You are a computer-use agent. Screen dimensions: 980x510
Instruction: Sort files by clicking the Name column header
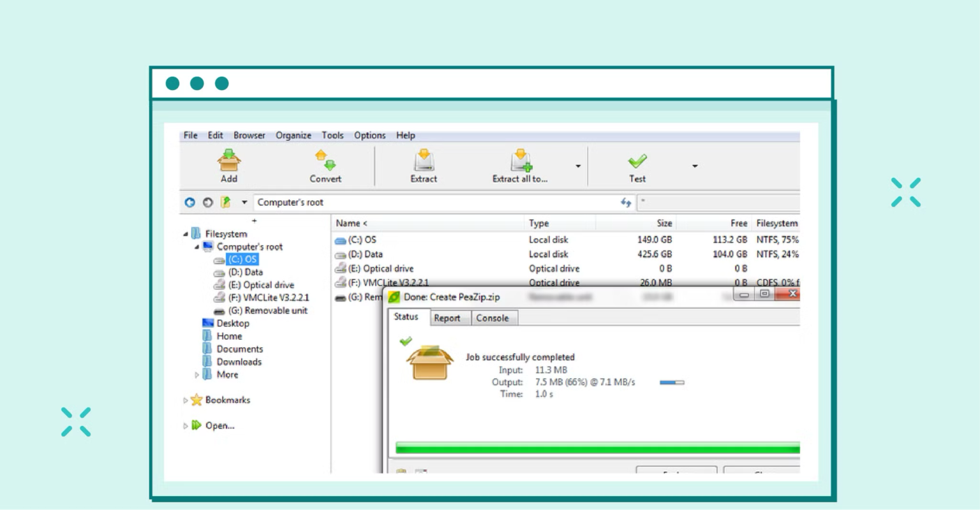[x=350, y=223]
